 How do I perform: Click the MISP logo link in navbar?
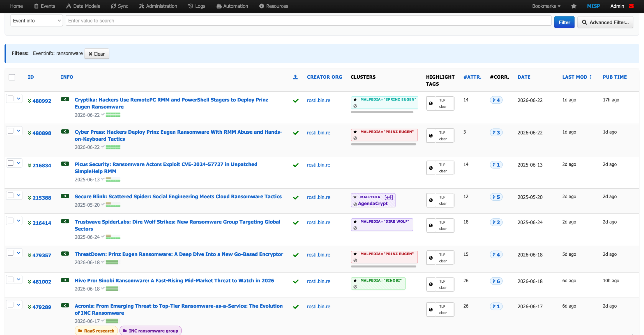593,6
